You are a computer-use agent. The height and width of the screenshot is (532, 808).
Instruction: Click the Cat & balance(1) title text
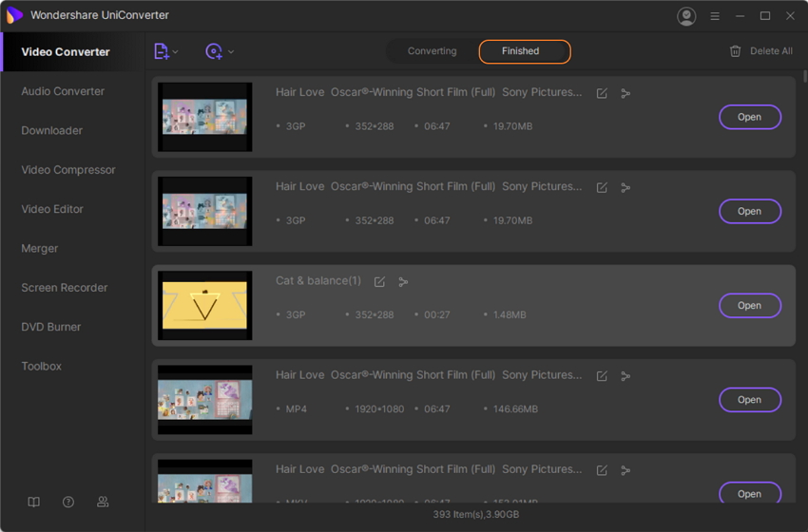317,280
